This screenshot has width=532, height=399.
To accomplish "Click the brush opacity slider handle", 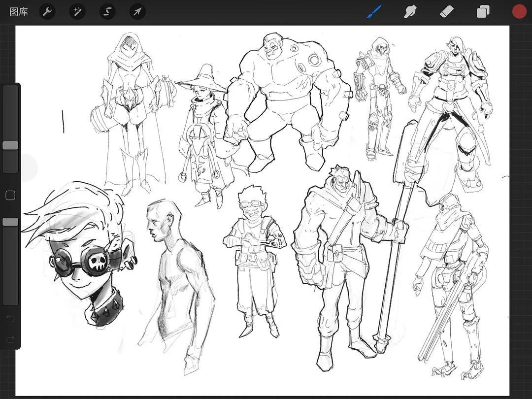I will point(10,222).
